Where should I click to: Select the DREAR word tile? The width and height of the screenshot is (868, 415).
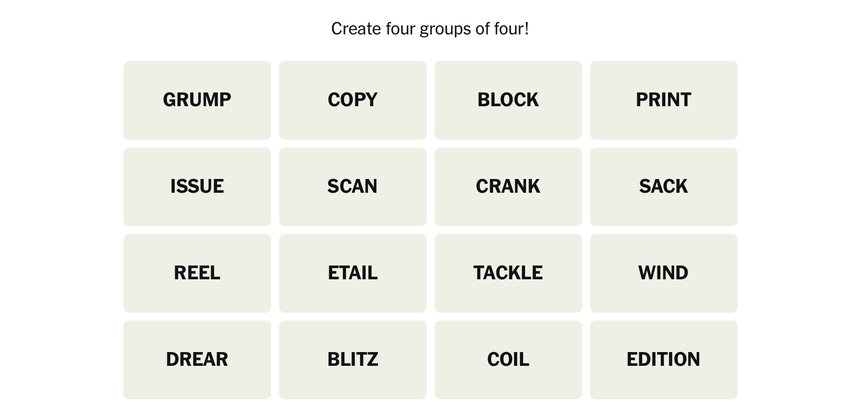[x=197, y=360]
